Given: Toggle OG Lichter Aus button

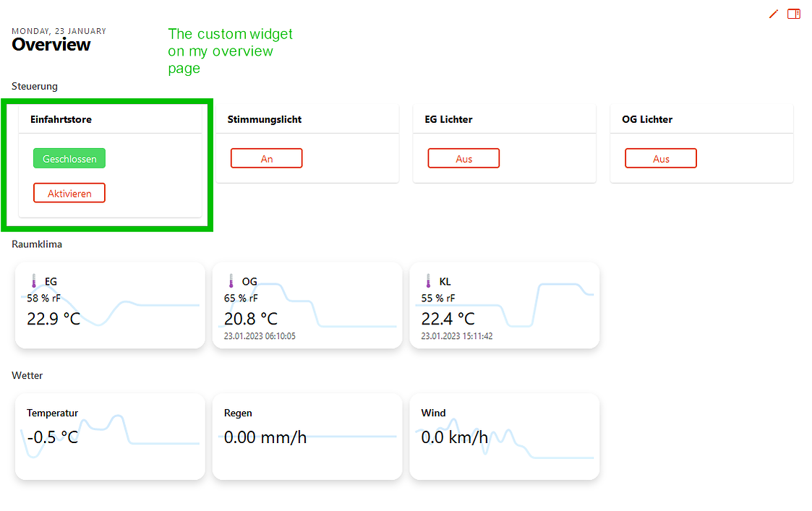Looking at the screenshot, I should 661,158.
